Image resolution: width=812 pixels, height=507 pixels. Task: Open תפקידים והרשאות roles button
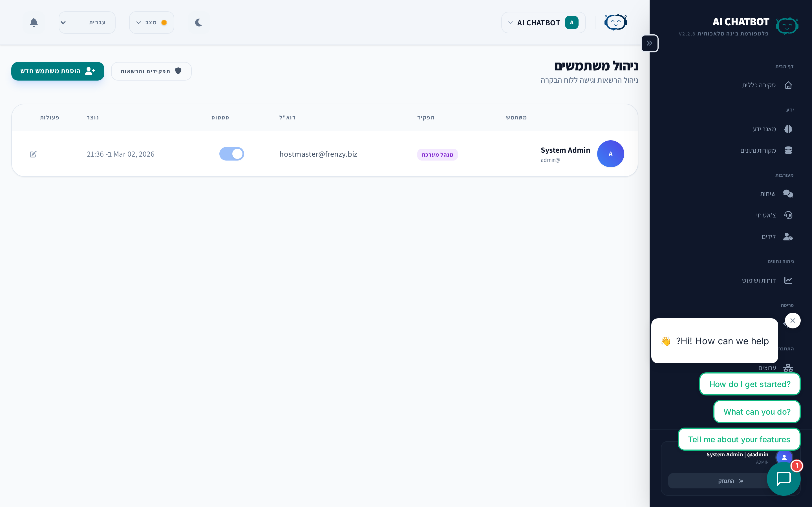[151, 71]
